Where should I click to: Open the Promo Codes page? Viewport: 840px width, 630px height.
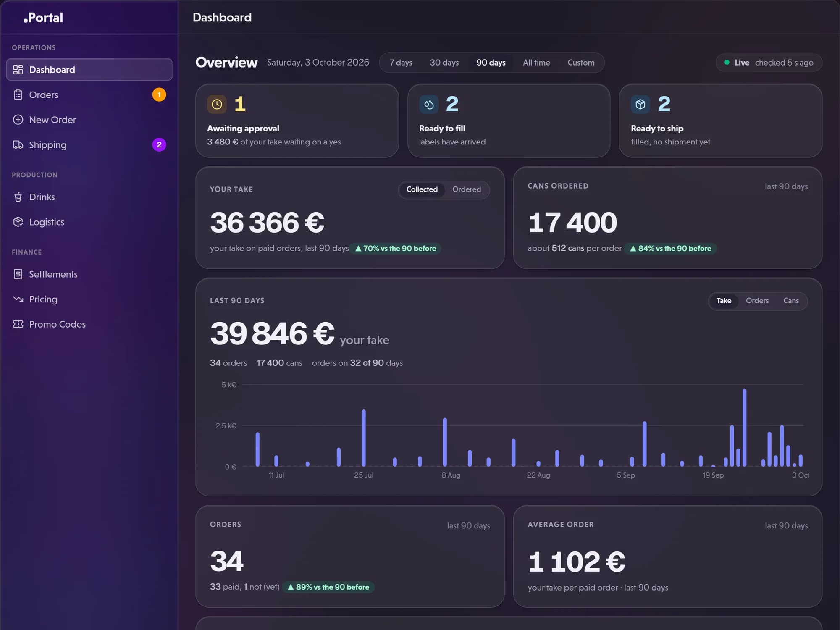tap(89, 324)
